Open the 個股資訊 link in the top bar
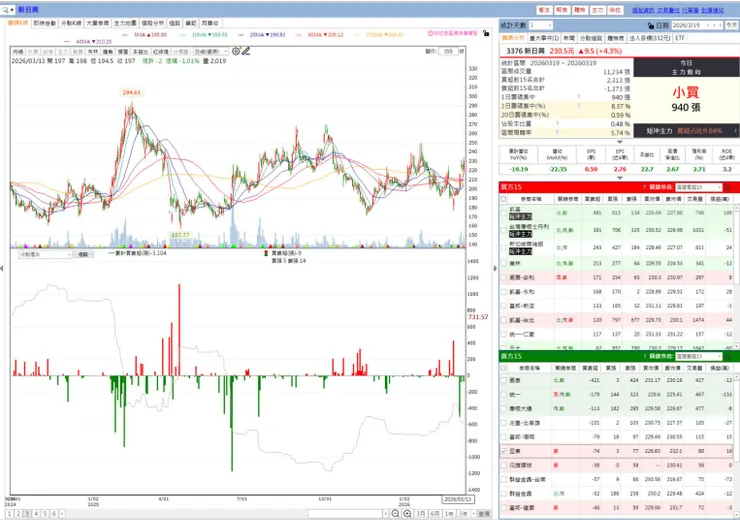Image resolution: width=740 pixels, height=520 pixels. pyautogui.click(x=643, y=10)
